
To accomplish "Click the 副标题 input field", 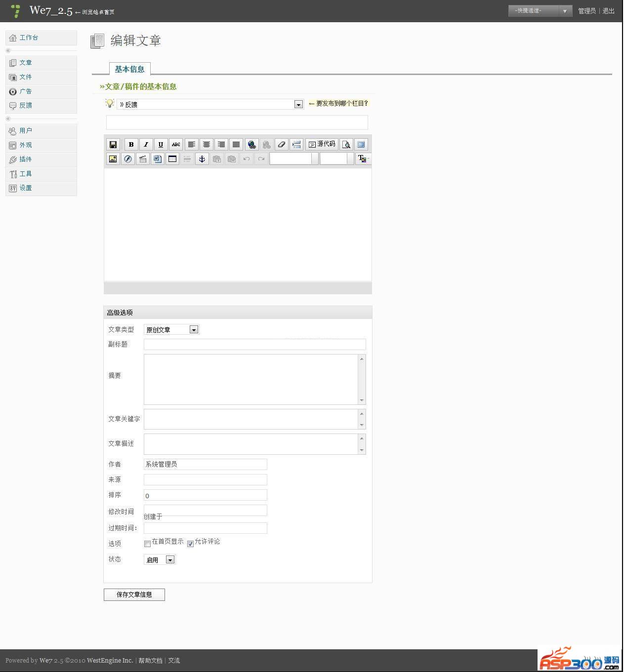I will pyautogui.click(x=255, y=344).
